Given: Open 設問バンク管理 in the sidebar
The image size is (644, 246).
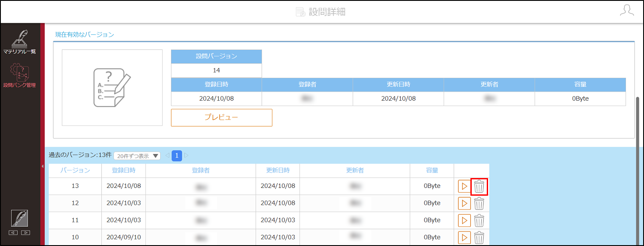Looking at the screenshot, I should (x=19, y=75).
